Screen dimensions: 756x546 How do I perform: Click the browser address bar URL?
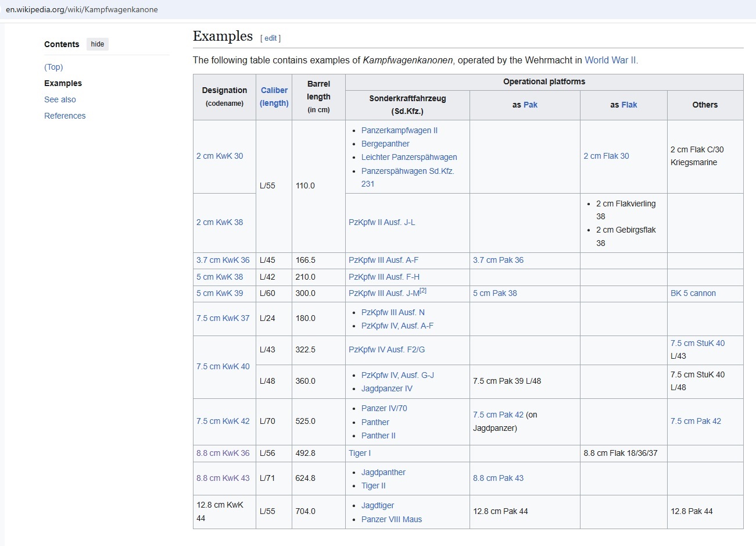click(82, 9)
